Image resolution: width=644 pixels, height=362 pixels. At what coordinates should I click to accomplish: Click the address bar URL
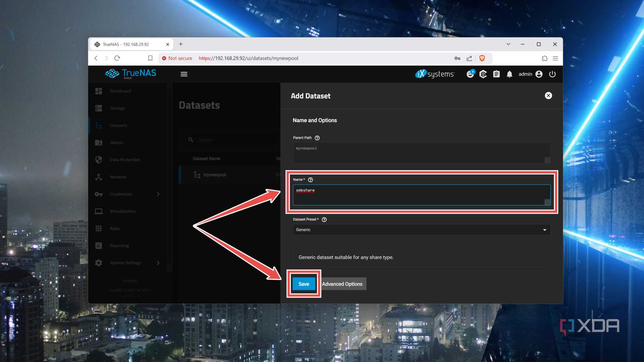248,58
